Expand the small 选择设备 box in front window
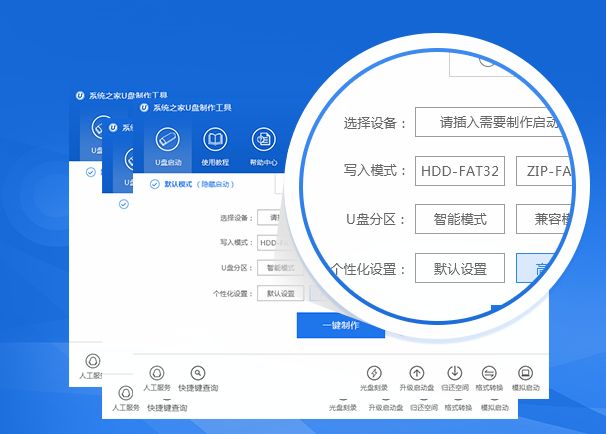This screenshot has width=606, height=434. [x=268, y=217]
